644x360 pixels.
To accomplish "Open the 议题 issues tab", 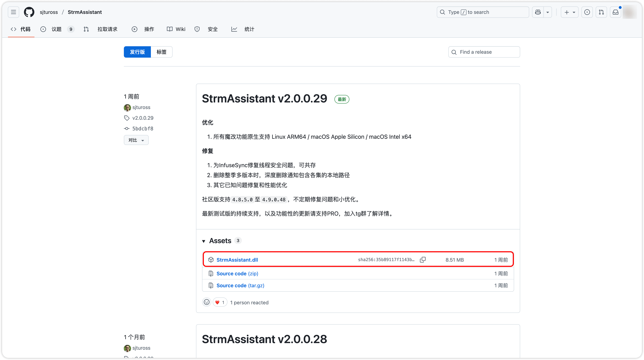I will click(57, 29).
